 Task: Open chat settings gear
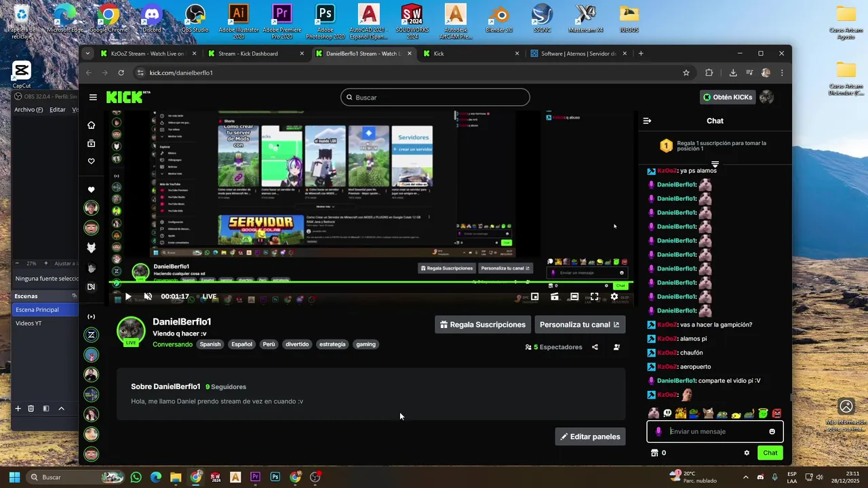(747, 453)
